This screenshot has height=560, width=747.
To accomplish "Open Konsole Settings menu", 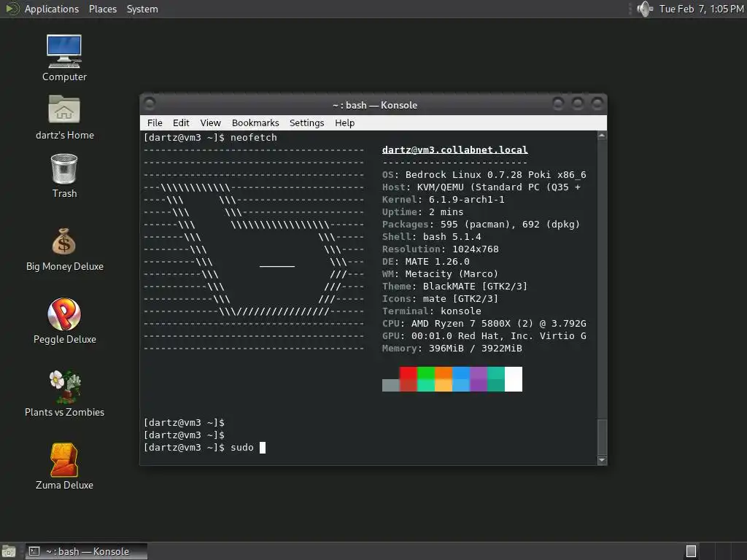I will tap(307, 122).
